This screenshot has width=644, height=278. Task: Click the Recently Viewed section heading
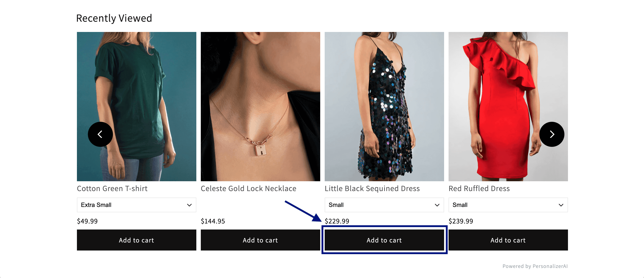point(114,18)
